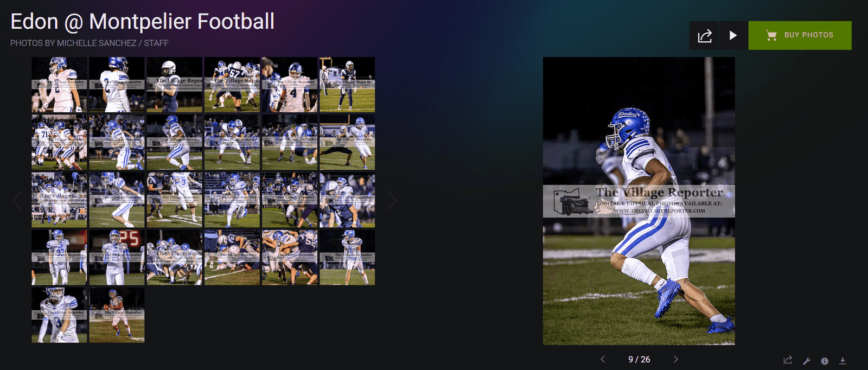Download the photo with the download icon
868x370 pixels.
(x=843, y=361)
